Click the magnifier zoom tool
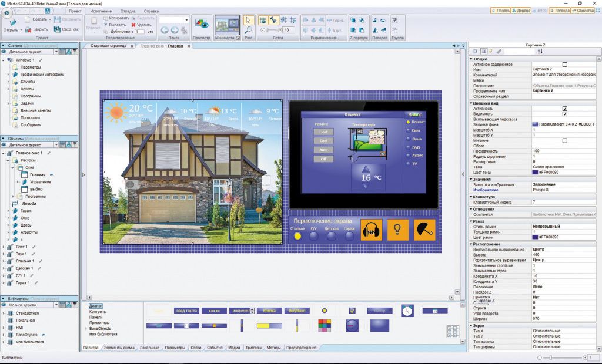The height and width of the screenshot is (364, 602). pyautogui.click(x=249, y=30)
